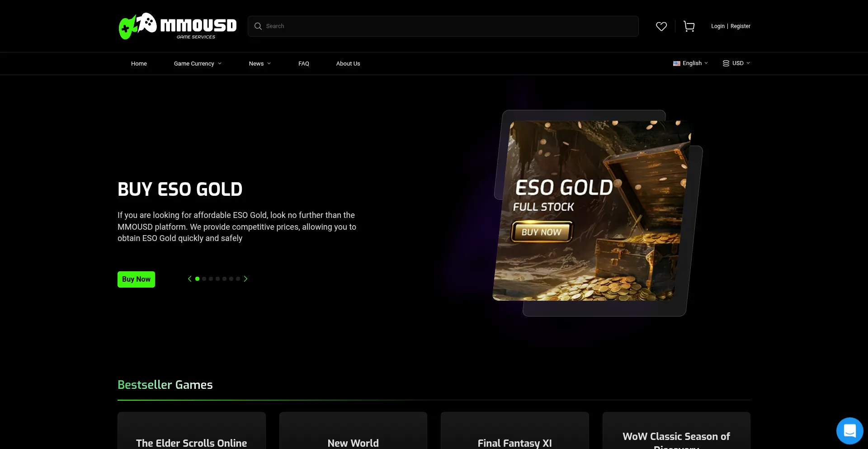Select the fourth carousel dot

(218, 279)
